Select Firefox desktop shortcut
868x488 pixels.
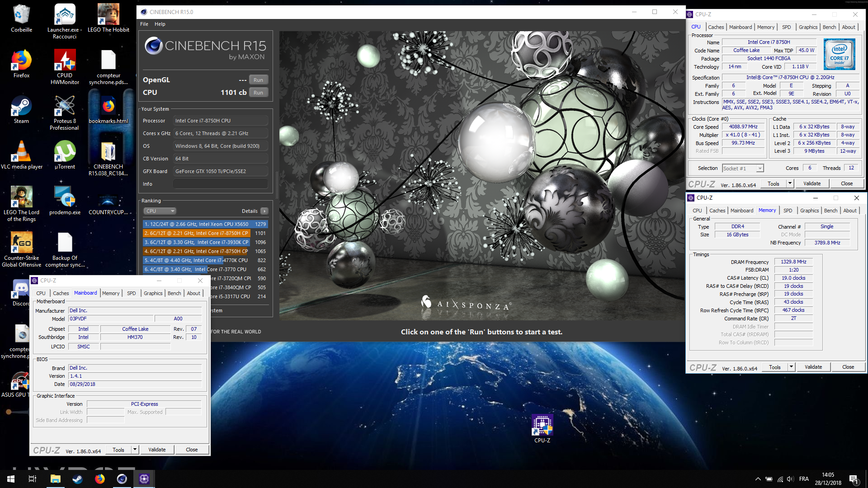(21, 64)
